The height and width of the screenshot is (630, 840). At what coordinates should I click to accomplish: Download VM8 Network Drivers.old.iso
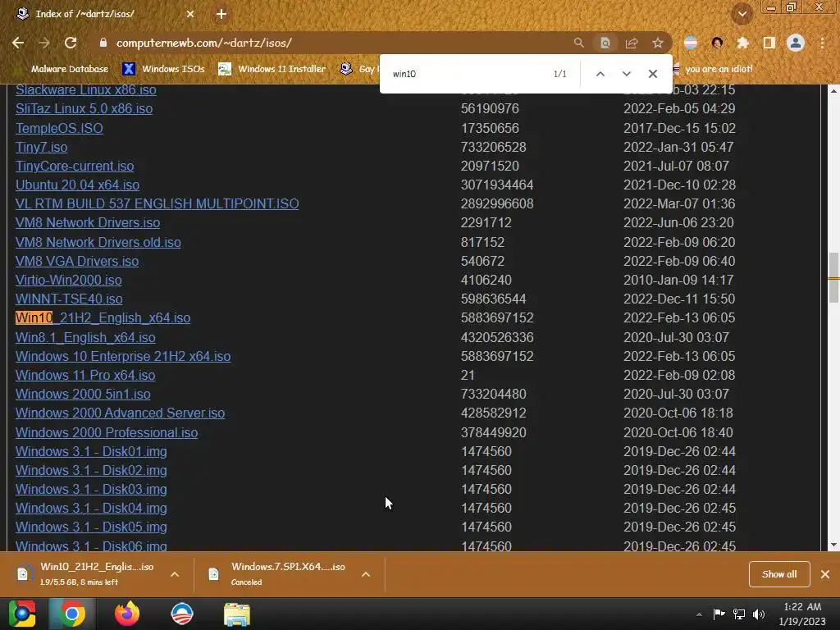98,242
